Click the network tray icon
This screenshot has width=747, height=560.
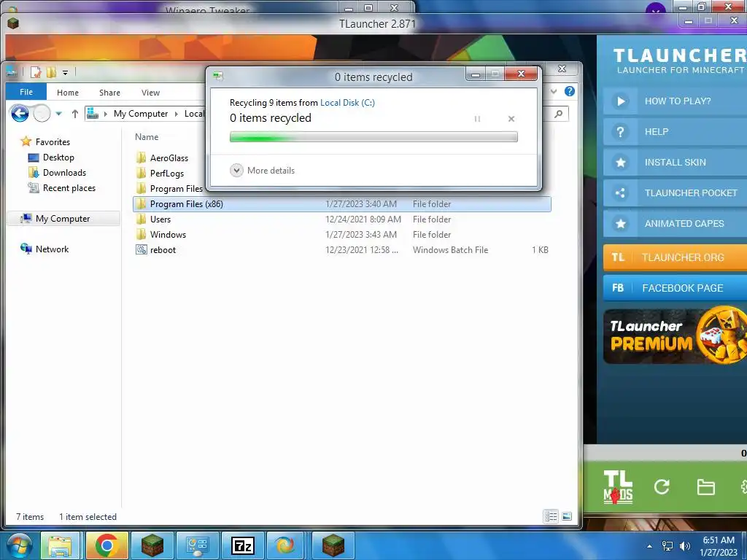[x=667, y=546]
